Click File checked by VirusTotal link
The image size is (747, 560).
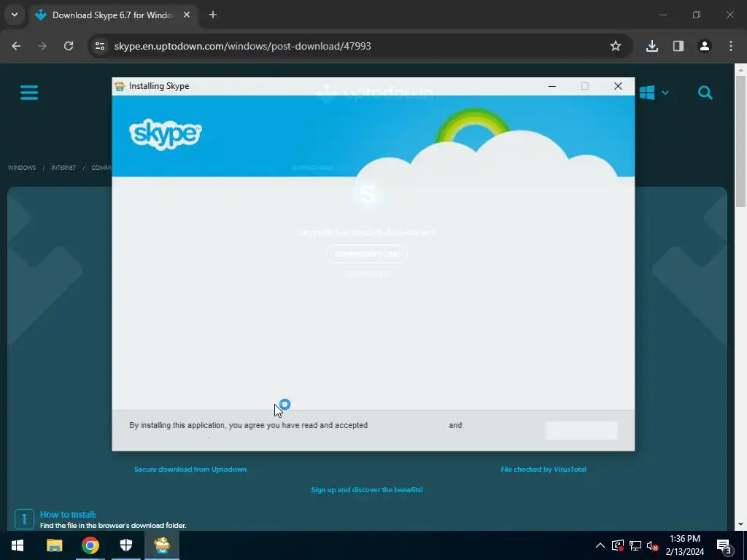coord(543,469)
